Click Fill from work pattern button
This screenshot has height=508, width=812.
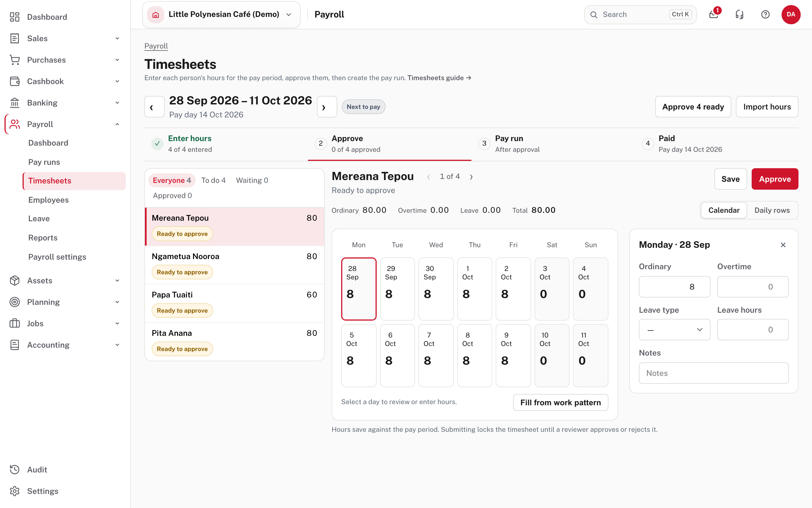tap(560, 402)
